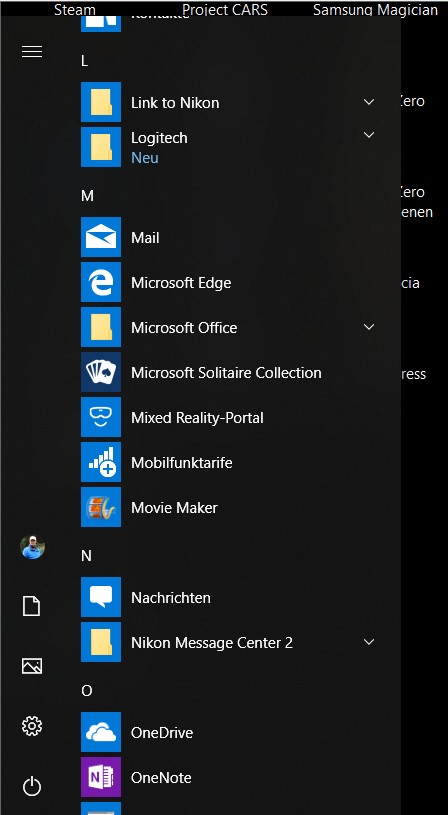Click the Microsoft Office label
The height and width of the screenshot is (815, 448).
pyautogui.click(x=184, y=328)
